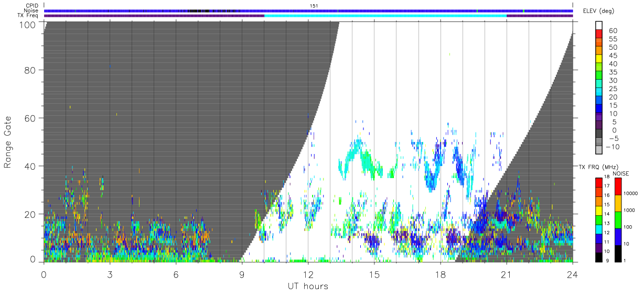Image resolution: width=644 pixels, height=297 pixels.
Task: Click the -10 label on the ELEV colorbar
Action: click(612, 147)
